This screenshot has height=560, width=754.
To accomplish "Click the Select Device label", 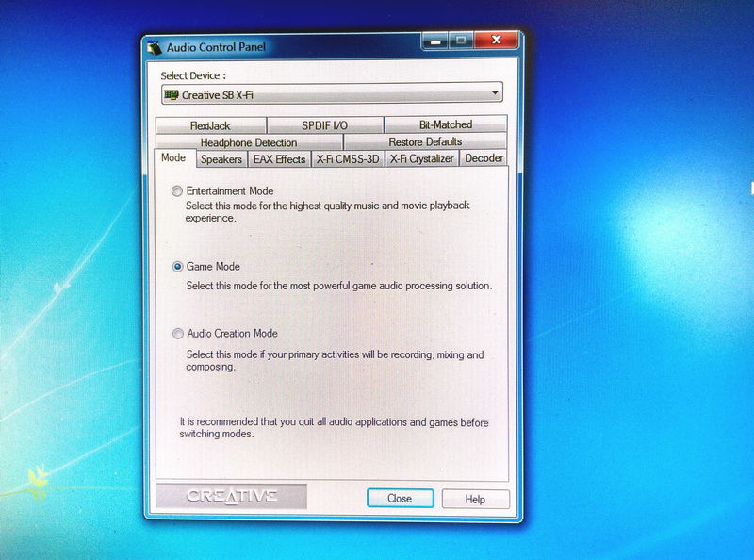I will (193, 75).
